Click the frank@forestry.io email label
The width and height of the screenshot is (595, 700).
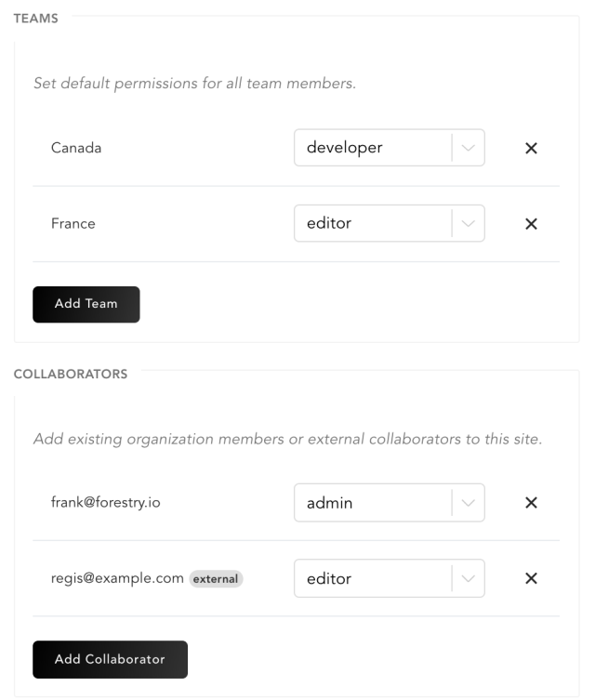click(x=106, y=503)
